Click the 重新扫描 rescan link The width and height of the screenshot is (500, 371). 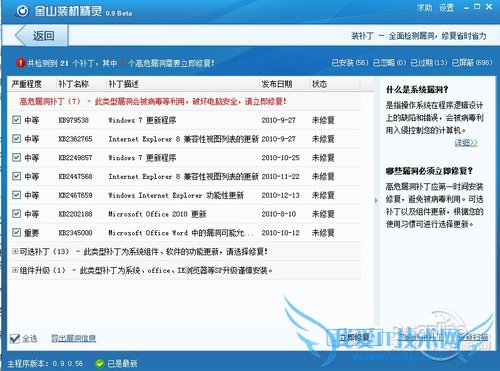pyautogui.click(x=473, y=337)
